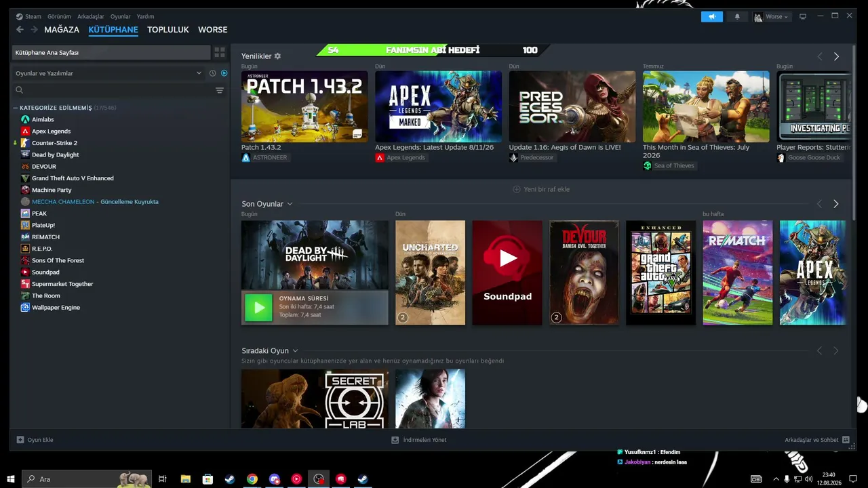
Task: Open the ASTRONEER Patch 1.43.2 news thumbnail
Action: click(x=304, y=106)
